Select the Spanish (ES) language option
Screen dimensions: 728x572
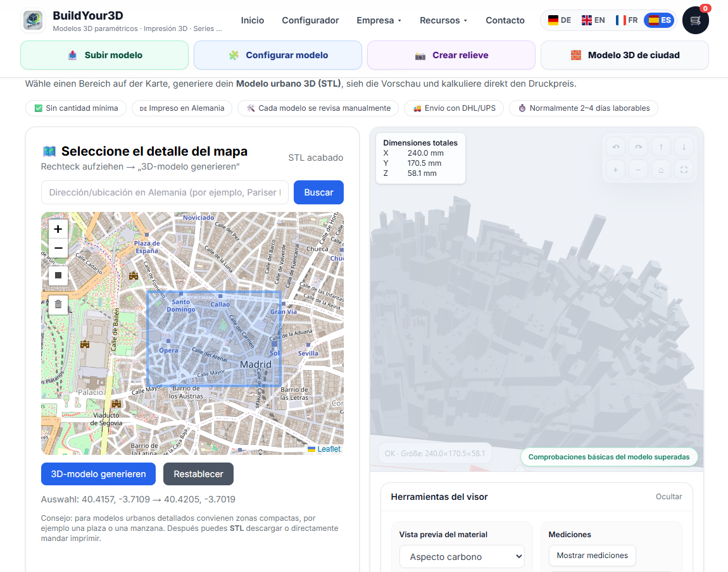coord(659,20)
